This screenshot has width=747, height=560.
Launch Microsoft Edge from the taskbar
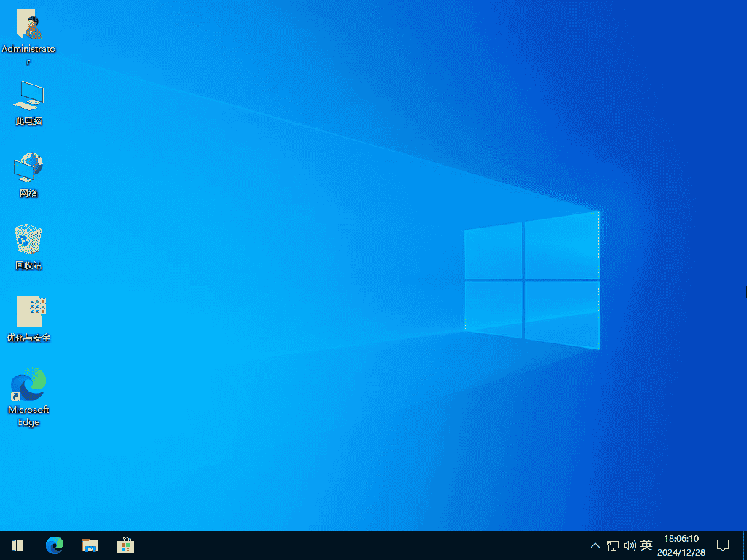pos(54,545)
